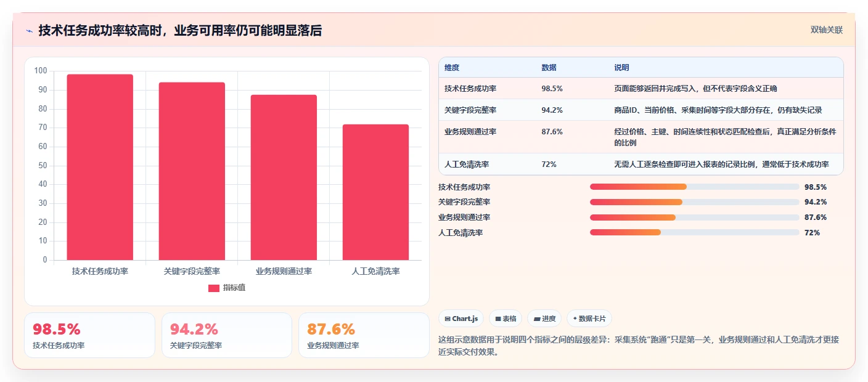868x382 pixels.
Task: Select the 技术任务成功率 bar in the chart
Action: pos(100,167)
